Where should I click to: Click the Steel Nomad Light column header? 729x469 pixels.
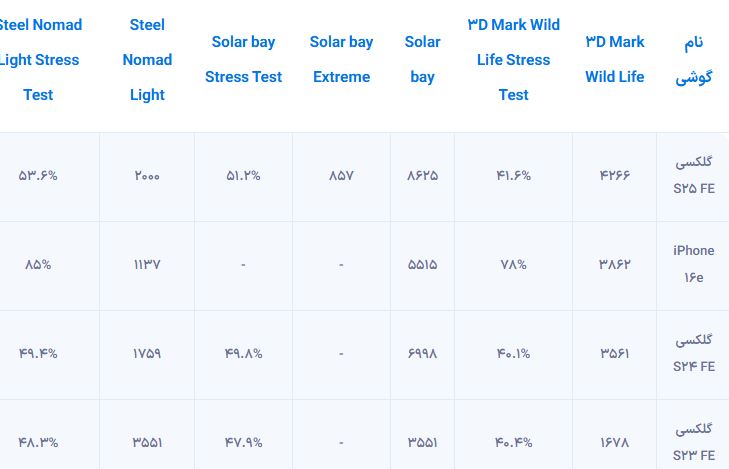(147, 59)
